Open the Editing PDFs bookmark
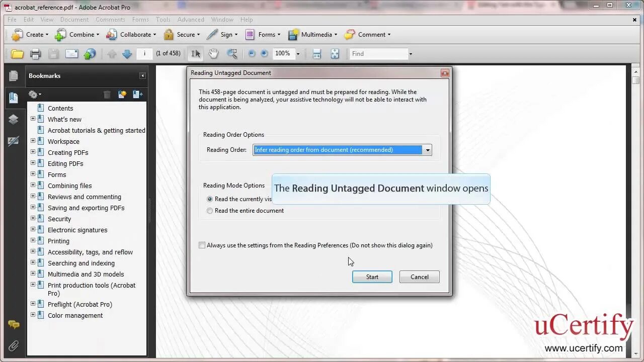The image size is (644, 362). pos(65,163)
